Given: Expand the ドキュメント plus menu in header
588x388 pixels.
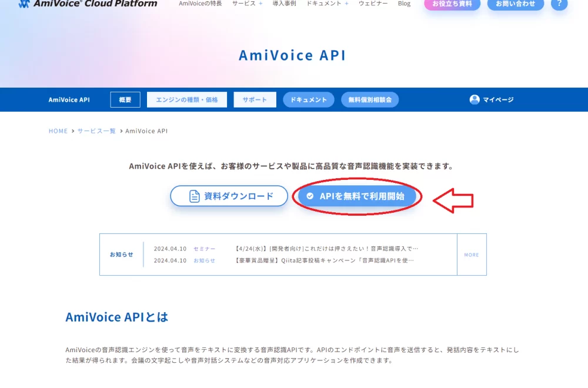Looking at the screenshot, I should (x=346, y=4).
